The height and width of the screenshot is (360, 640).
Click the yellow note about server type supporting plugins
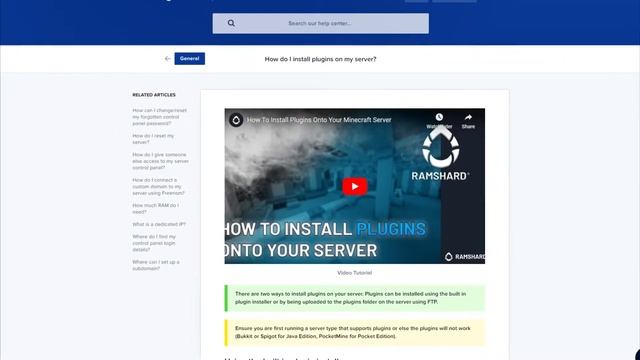(355, 332)
